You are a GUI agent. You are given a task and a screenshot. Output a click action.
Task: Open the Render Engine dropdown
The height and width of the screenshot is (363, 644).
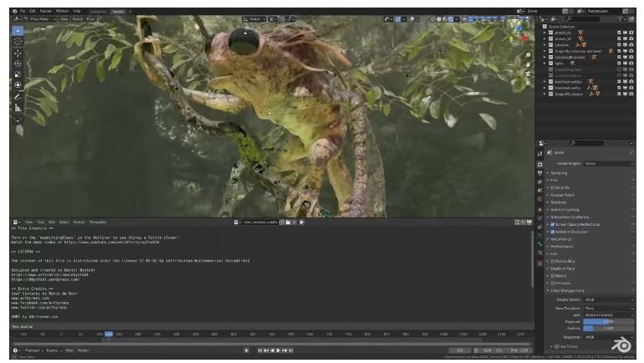(609, 163)
